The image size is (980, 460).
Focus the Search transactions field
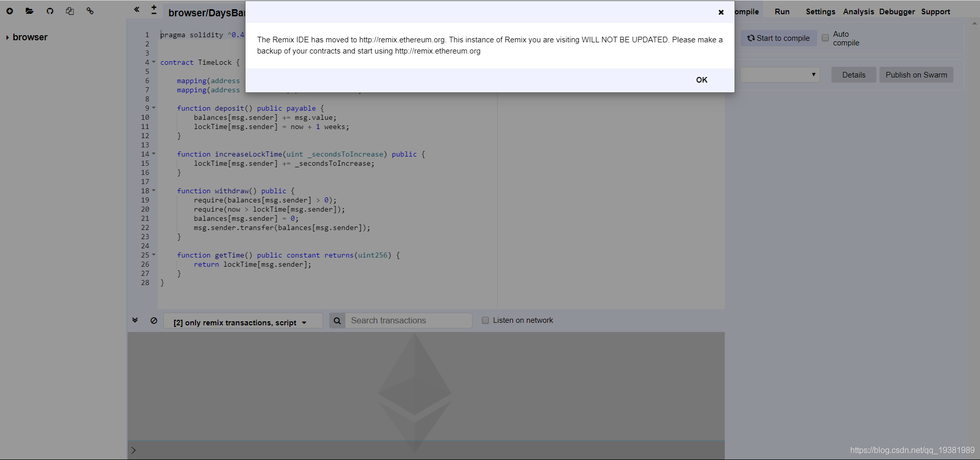pyautogui.click(x=408, y=320)
